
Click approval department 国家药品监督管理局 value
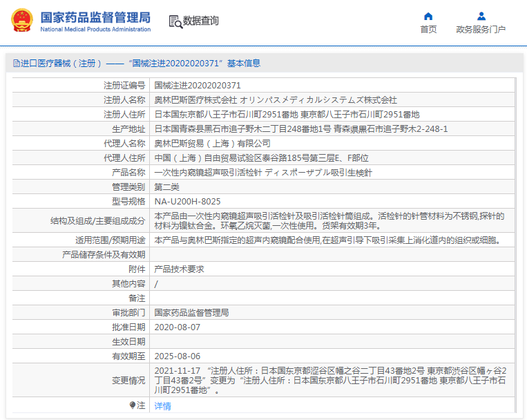[191, 313]
